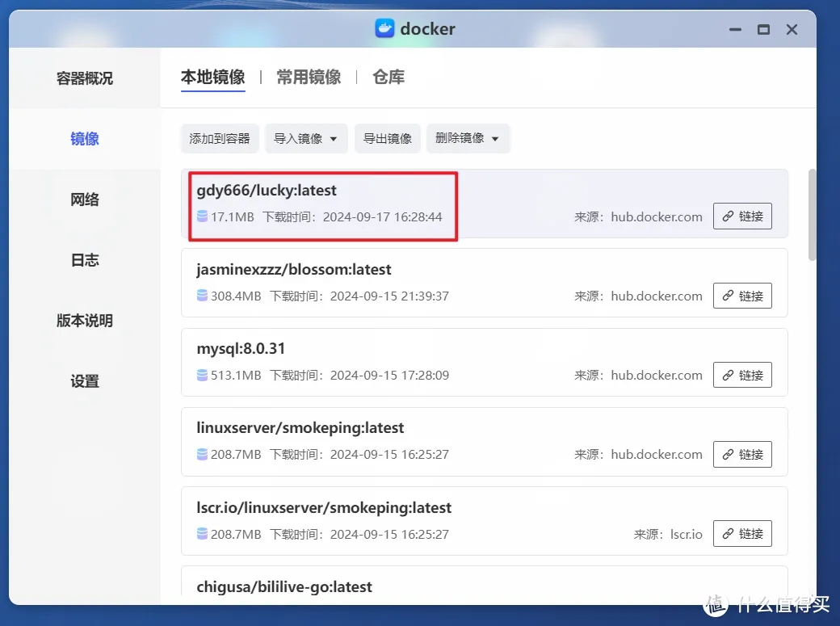
Task: Switch to the 仓库 tab
Action: tap(388, 77)
